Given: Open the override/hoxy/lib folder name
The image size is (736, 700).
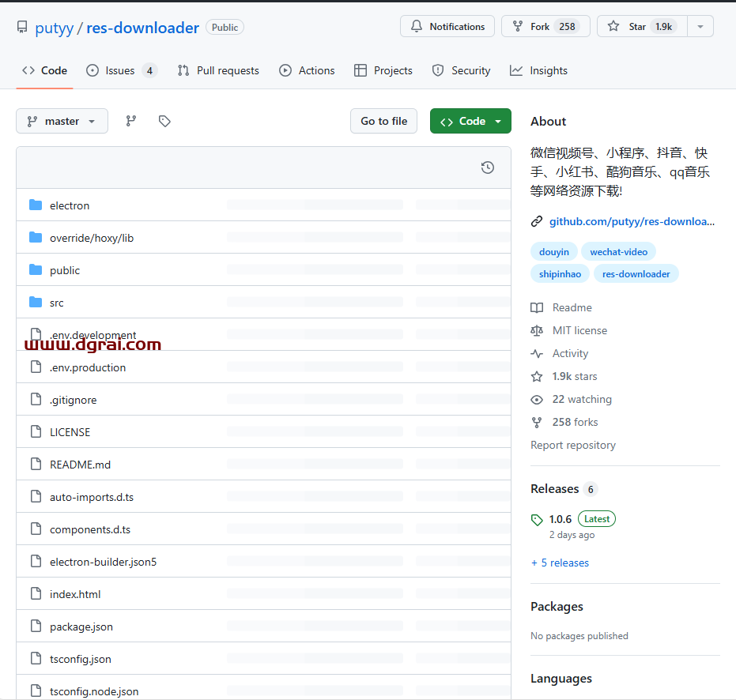Looking at the screenshot, I should coord(92,238).
